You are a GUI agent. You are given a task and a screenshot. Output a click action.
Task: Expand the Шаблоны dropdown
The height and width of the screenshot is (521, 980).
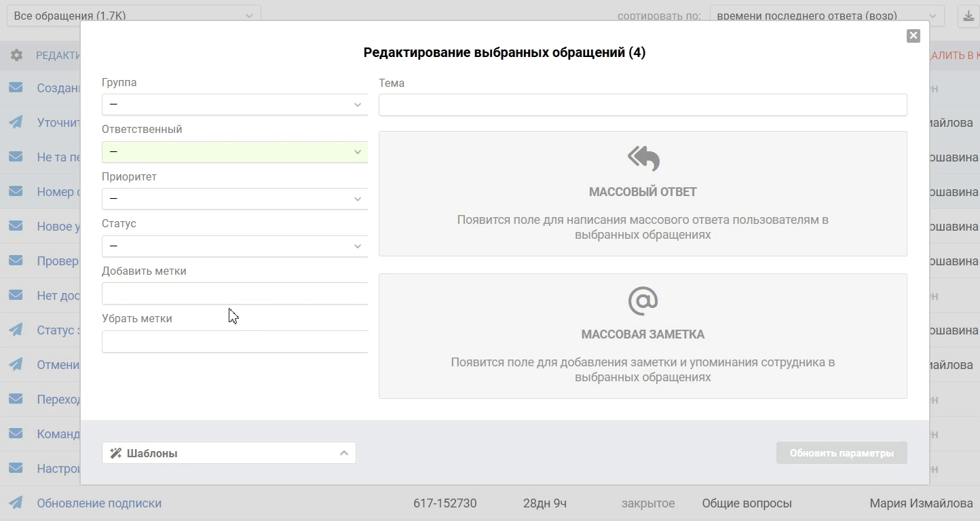click(x=229, y=453)
